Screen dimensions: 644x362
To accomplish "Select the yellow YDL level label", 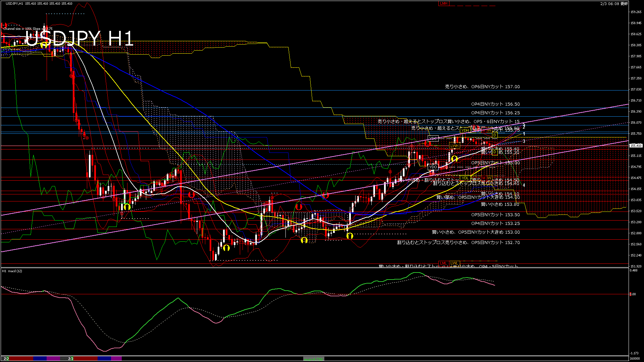I will [465, 178].
